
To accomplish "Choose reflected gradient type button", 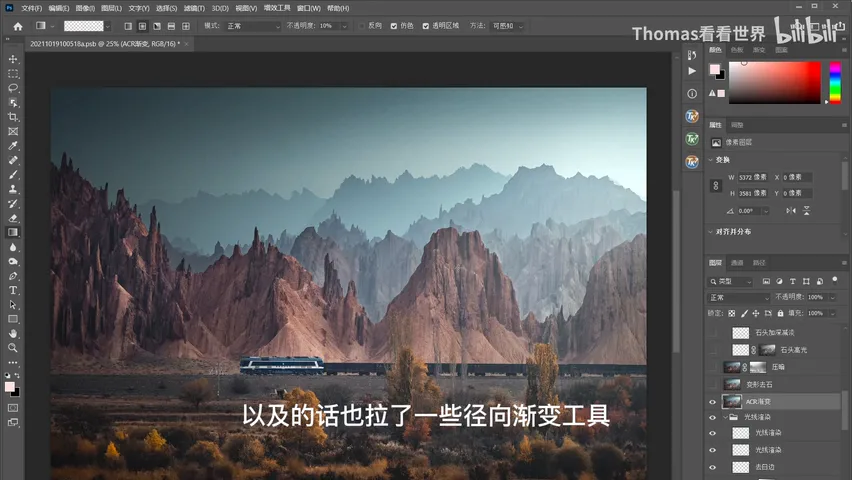I will tap(171, 26).
